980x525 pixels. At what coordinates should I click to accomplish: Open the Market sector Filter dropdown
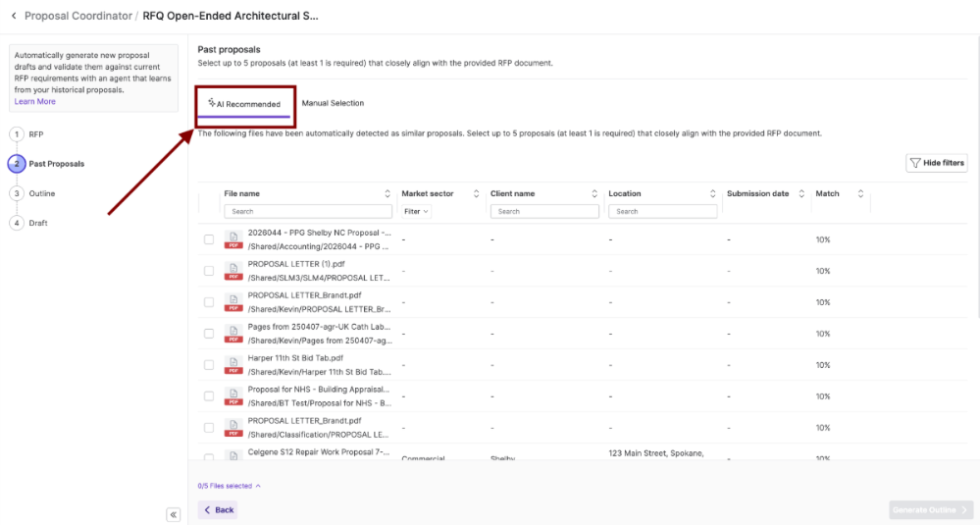pyautogui.click(x=416, y=211)
